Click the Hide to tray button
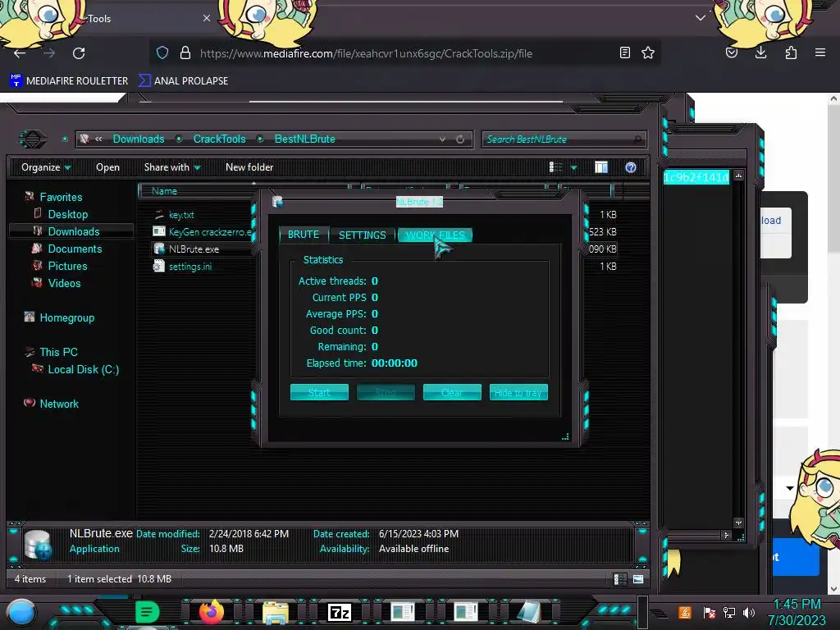The image size is (840, 630). (x=518, y=392)
